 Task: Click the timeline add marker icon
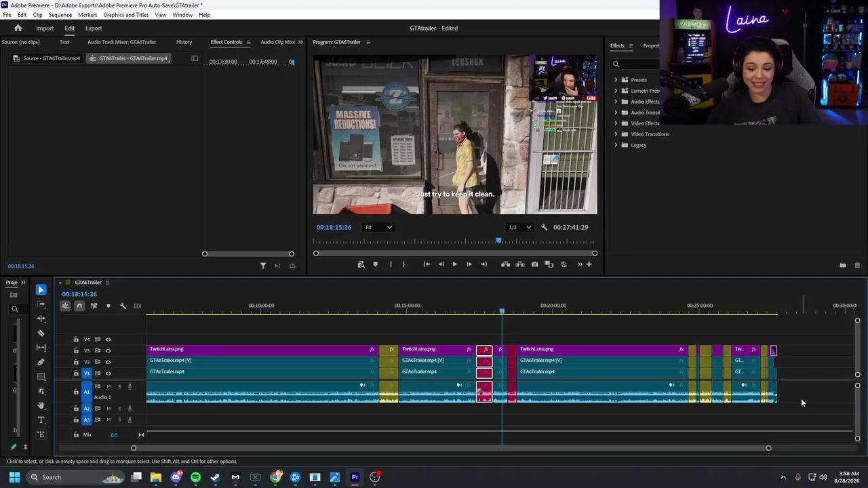click(108, 306)
